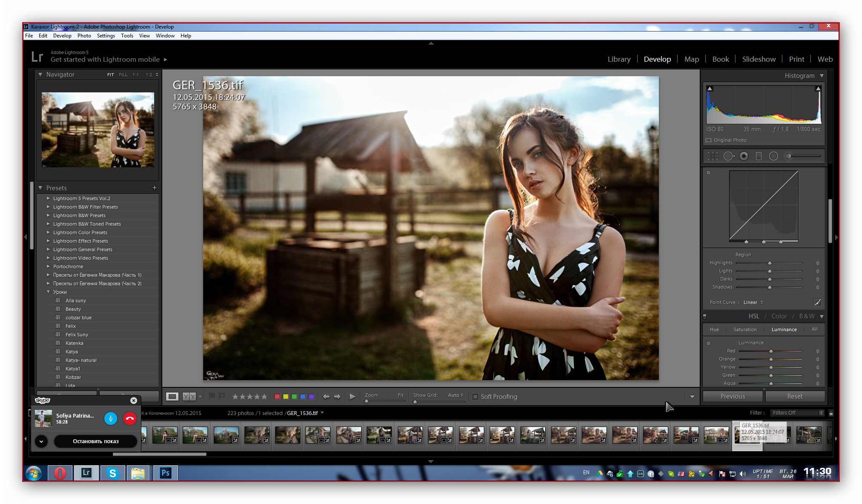Image resolution: width=862 pixels, height=504 pixels.
Task: Click the Reset button
Action: (x=795, y=396)
